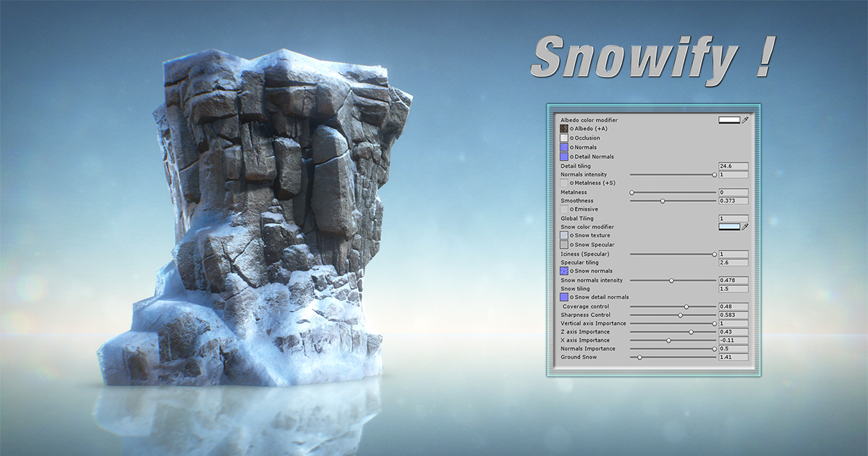The image size is (868, 456).
Task: Click the Global Tiling input field
Action: (732, 218)
